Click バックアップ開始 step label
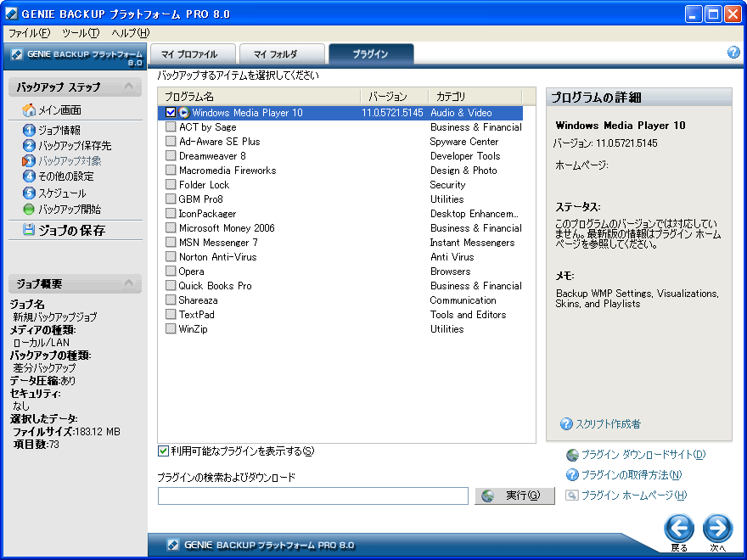The height and width of the screenshot is (560, 747). (70, 209)
